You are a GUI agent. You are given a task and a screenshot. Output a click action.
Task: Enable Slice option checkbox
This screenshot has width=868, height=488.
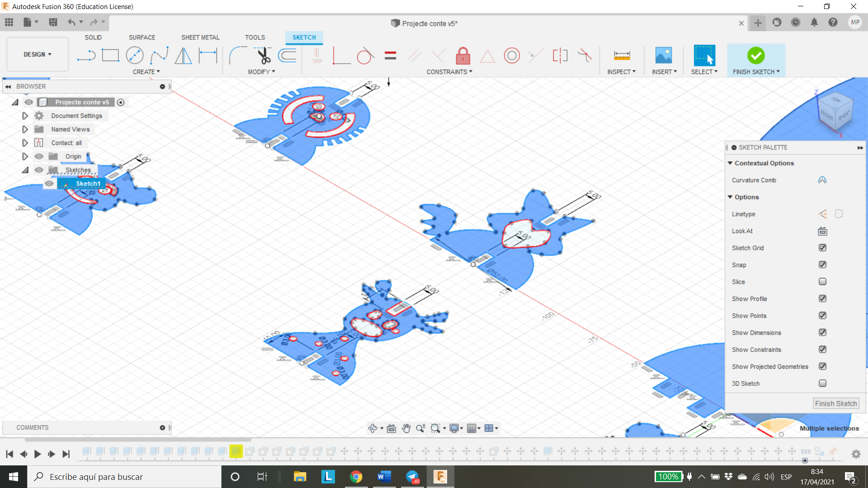[x=823, y=281]
